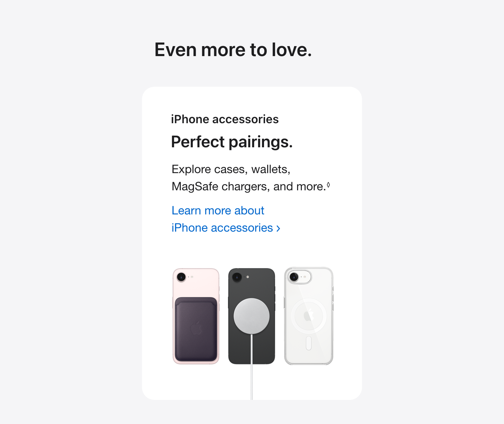Click the silver MagSafe charger puck
The image size is (504, 424).
pyautogui.click(x=252, y=316)
